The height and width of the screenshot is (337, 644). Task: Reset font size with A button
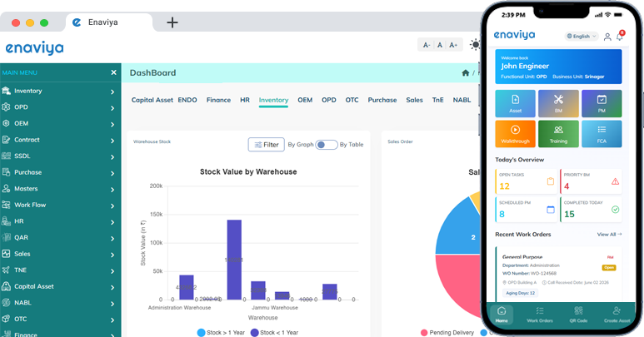pyautogui.click(x=440, y=45)
